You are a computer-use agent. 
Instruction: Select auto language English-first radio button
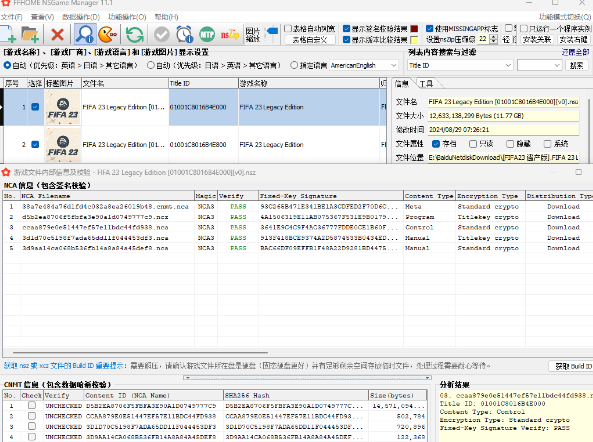pyautogui.click(x=7, y=65)
